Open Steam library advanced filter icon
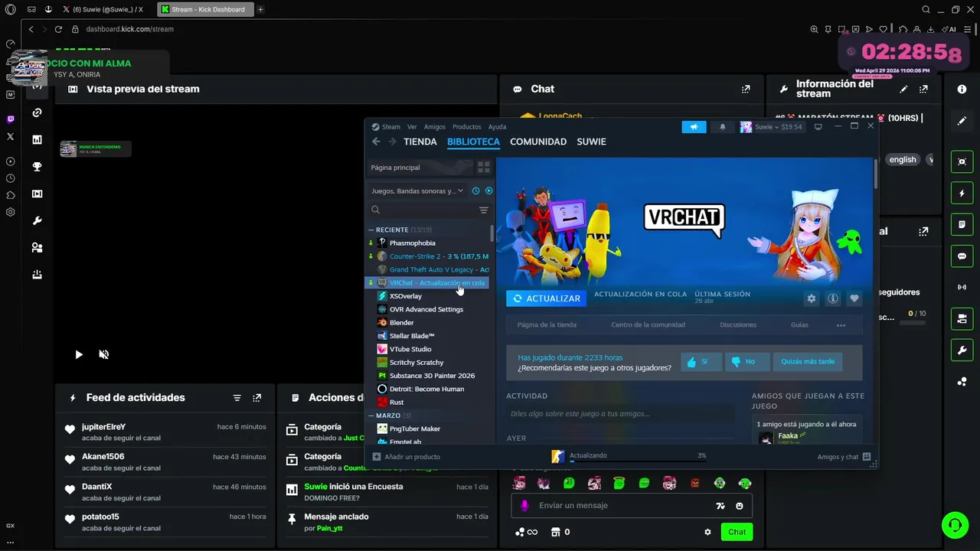Screen dimensions: 980x551 (x=483, y=210)
